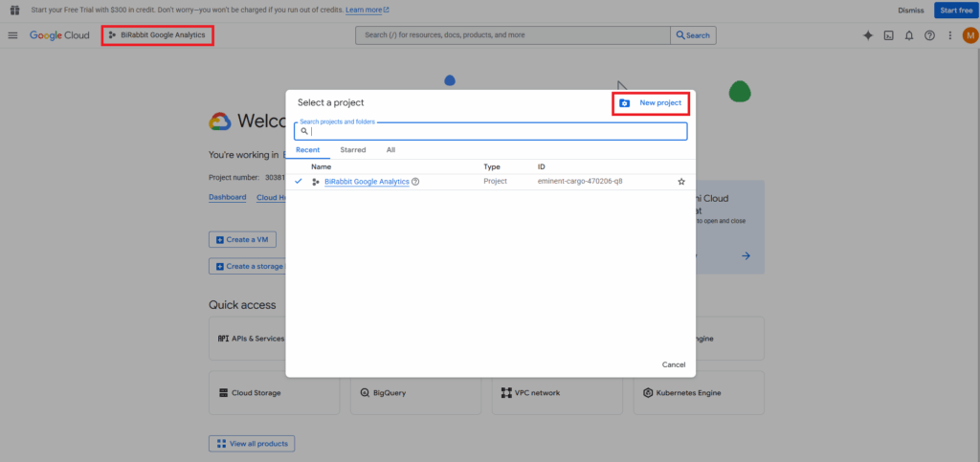The image size is (980, 462).
Task: Open the VPC network quick access card
Action: tap(558, 393)
